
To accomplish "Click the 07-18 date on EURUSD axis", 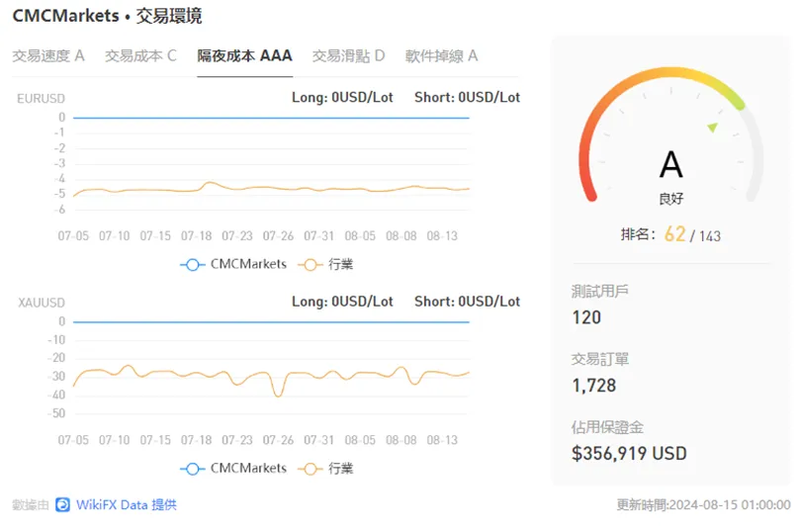I will point(196,236).
